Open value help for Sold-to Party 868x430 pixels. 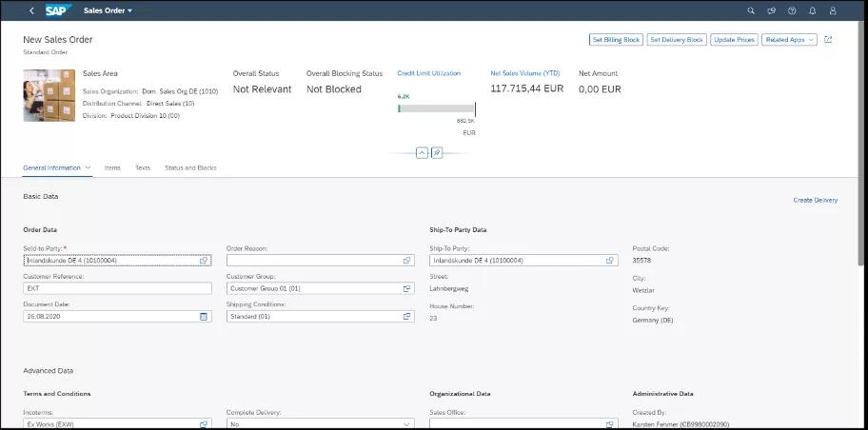pyautogui.click(x=204, y=260)
